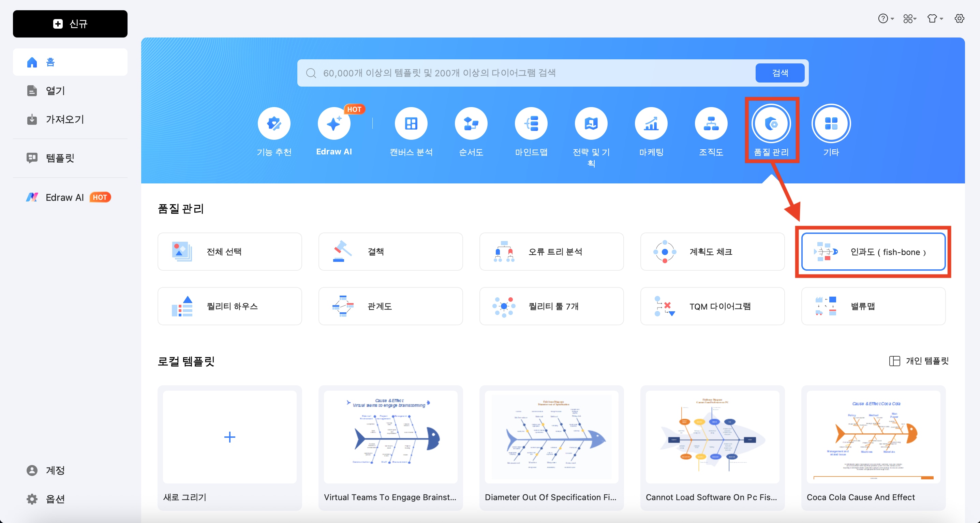Open the 가져오기 sidebar item
980x523 pixels.
[x=64, y=119]
